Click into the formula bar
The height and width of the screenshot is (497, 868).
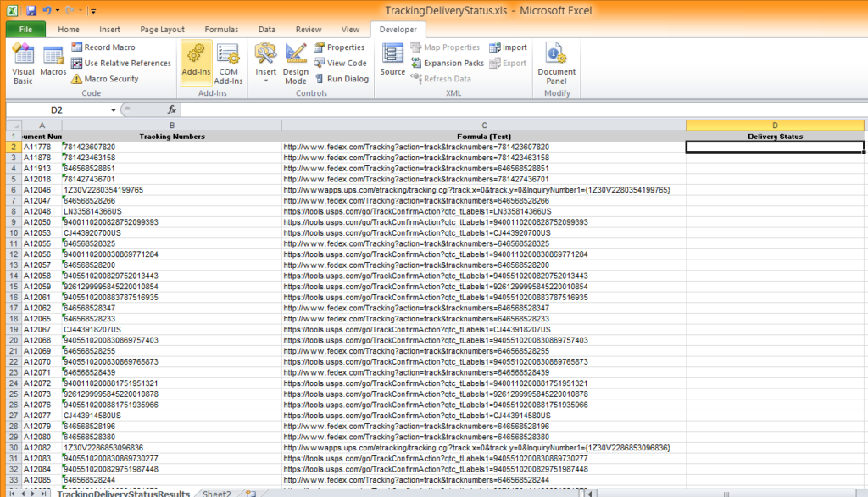coord(522,109)
